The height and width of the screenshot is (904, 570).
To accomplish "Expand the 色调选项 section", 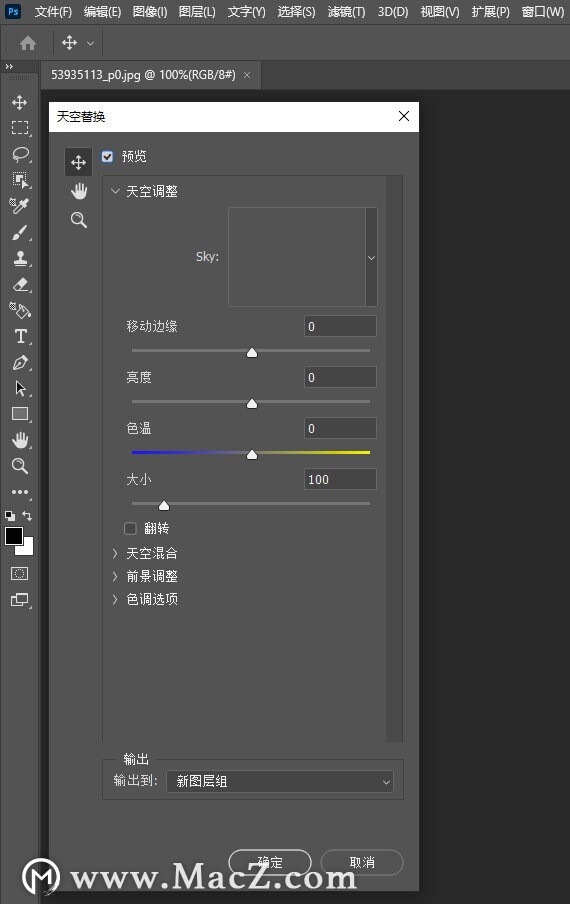I will pos(115,599).
